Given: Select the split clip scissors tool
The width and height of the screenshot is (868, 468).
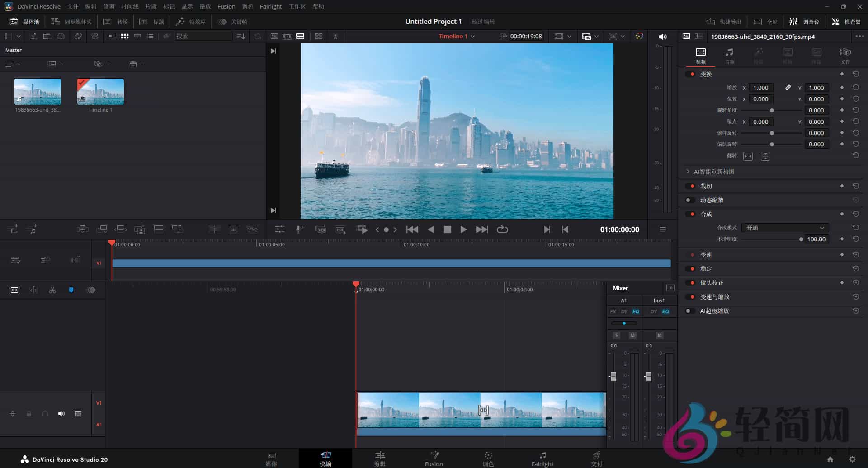Looking at the screenshot, I should tap(52, 290).
